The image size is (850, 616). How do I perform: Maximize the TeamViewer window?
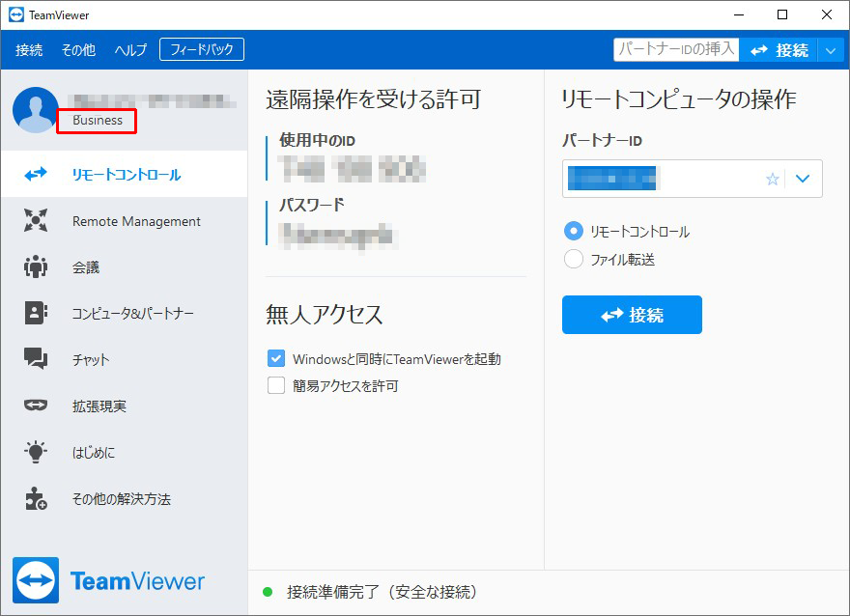coord(782,14)
